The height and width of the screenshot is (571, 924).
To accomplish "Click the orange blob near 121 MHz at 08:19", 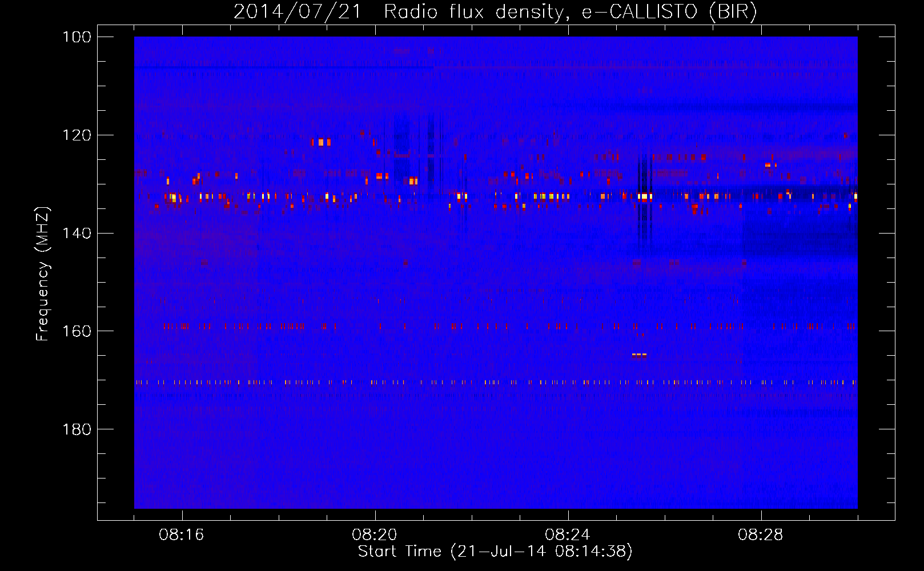I will [322, 142].
